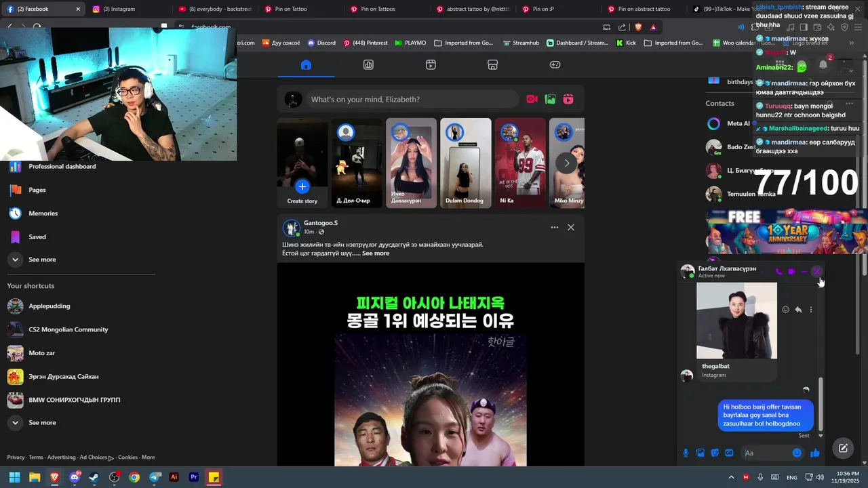Show next stories with arrow button
868x488 pixels.
tap(566, 163)
